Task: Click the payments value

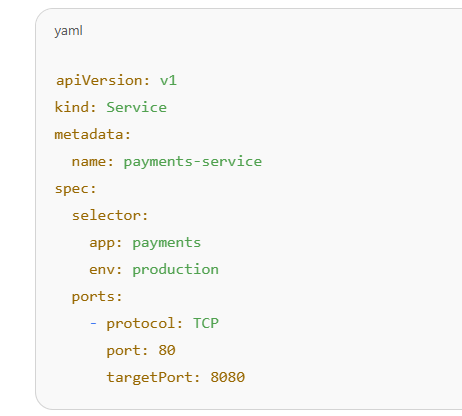Action: (x=167, y=243)
